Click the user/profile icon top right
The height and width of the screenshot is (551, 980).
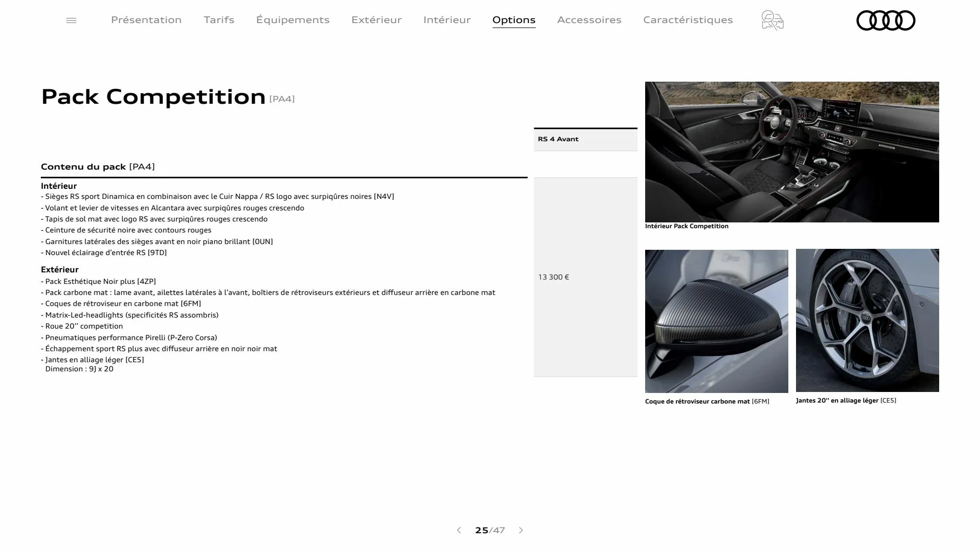point(772,20)
